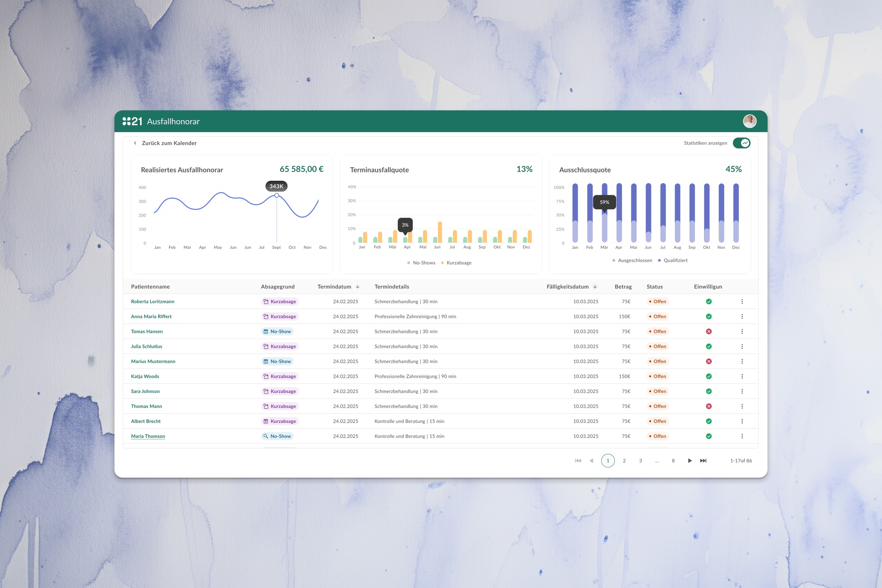Click green consent check for Roberta Loritzmann
Viewport: 882px width, 588px height.
(709, 301)
